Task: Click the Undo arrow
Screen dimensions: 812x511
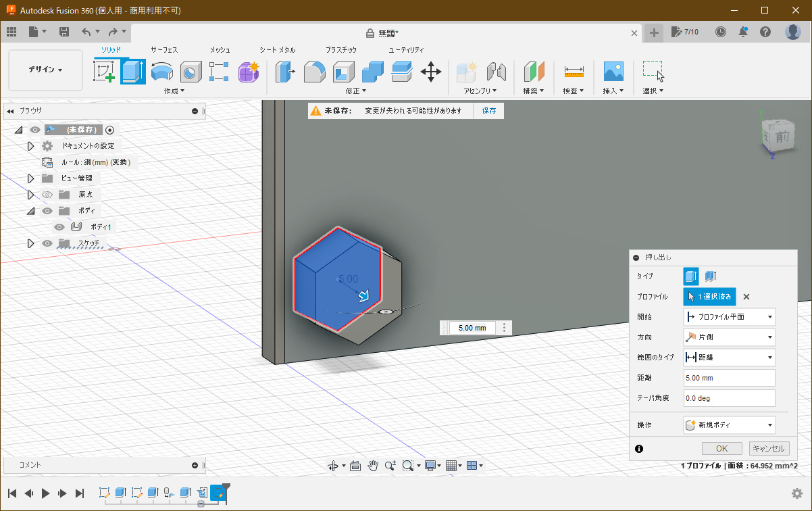Action: (86, 32)
